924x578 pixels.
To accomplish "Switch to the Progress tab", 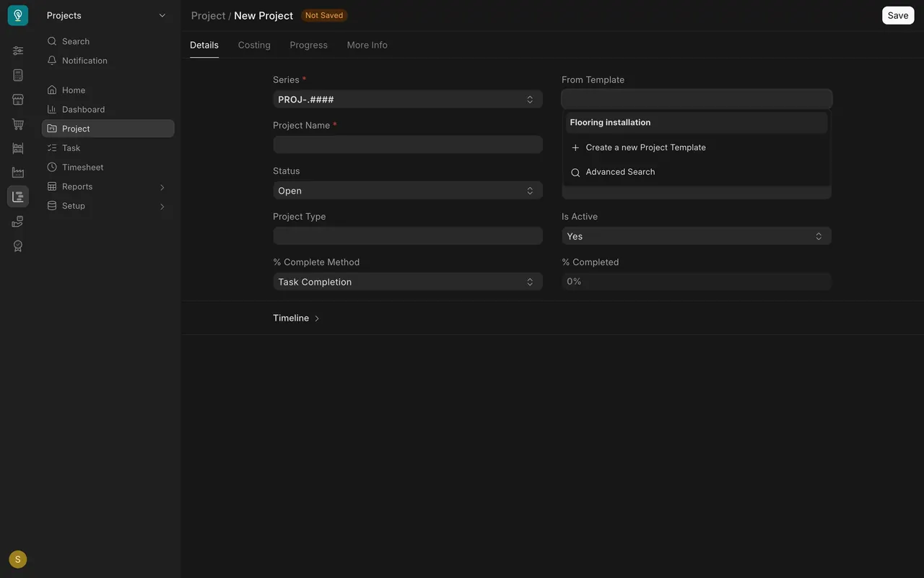I will [309, 45].
